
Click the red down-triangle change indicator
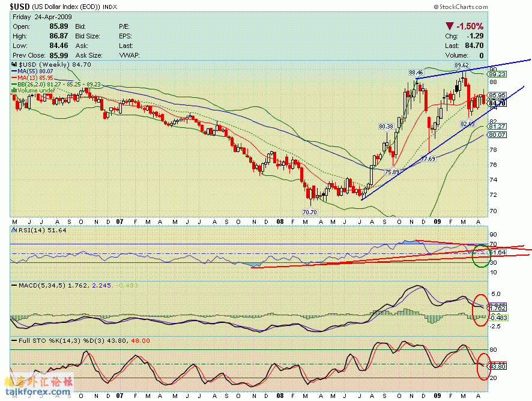pos(450,26)
